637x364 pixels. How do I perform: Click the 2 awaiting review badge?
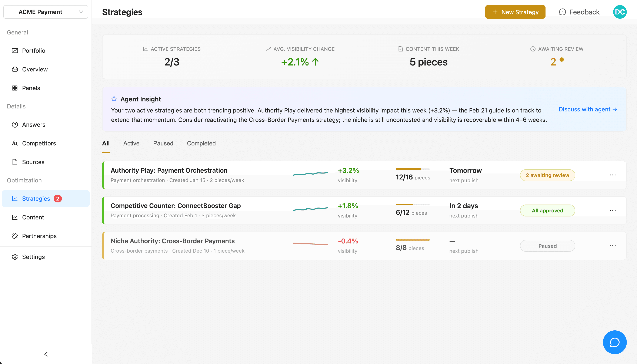click(x=547, y=175)
